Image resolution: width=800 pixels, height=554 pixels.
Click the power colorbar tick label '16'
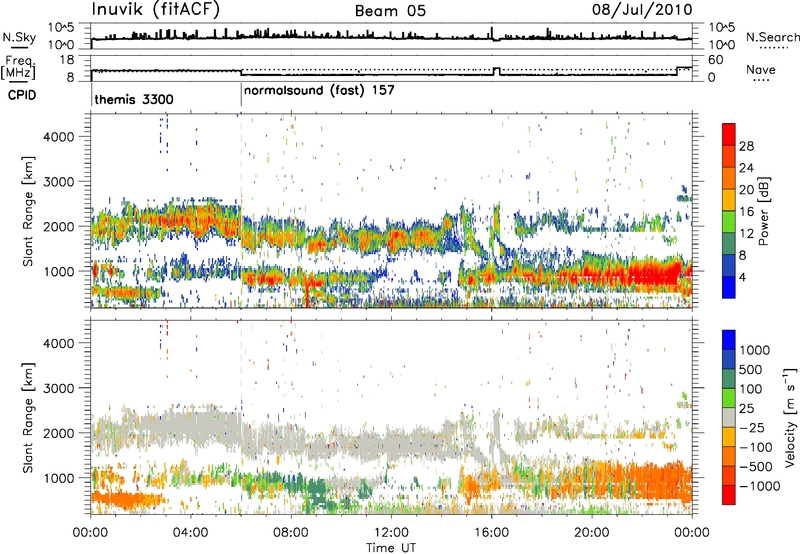746,212
